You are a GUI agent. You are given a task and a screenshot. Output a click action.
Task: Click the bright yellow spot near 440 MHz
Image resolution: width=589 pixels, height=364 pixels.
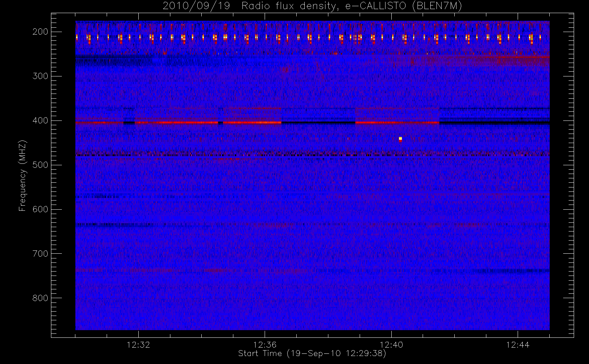point(400,139)
